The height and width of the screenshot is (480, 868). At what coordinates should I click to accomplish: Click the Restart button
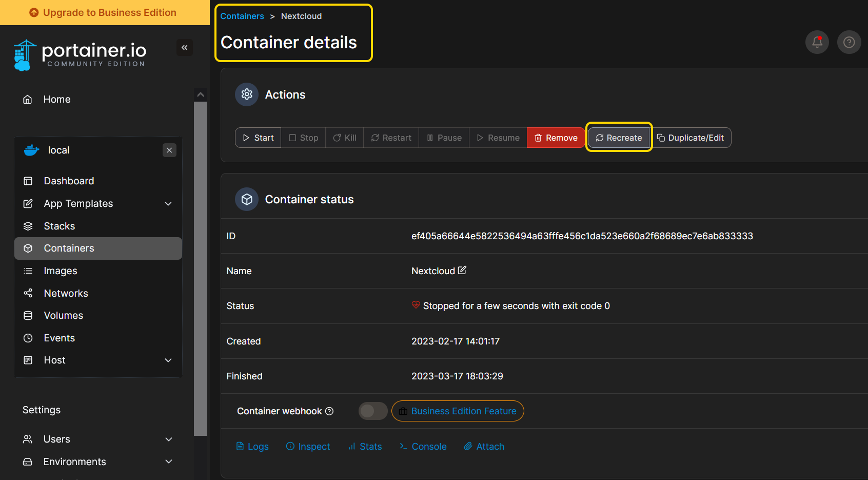coord(391,138)
